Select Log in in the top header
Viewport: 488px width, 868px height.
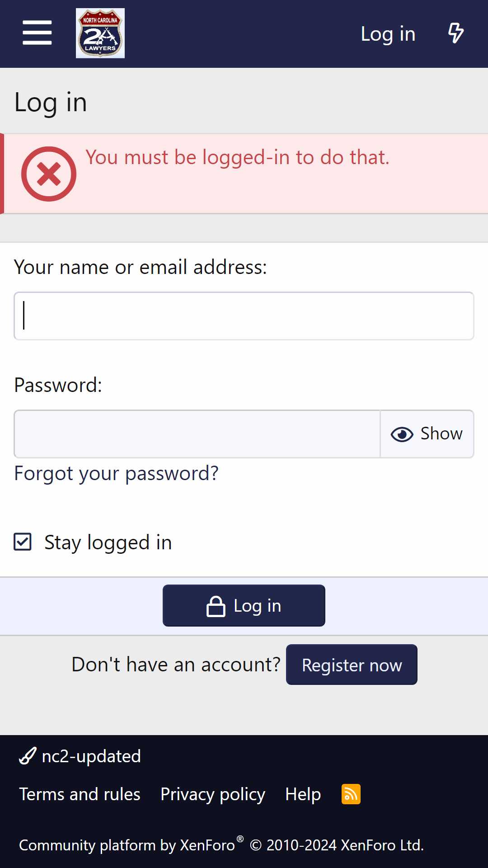388,34
